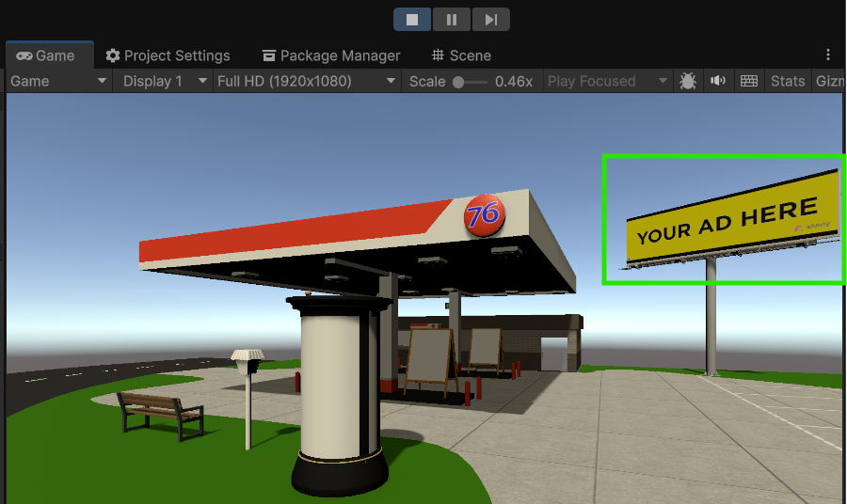Switch to the Package Manager tab

click(330, 55)
